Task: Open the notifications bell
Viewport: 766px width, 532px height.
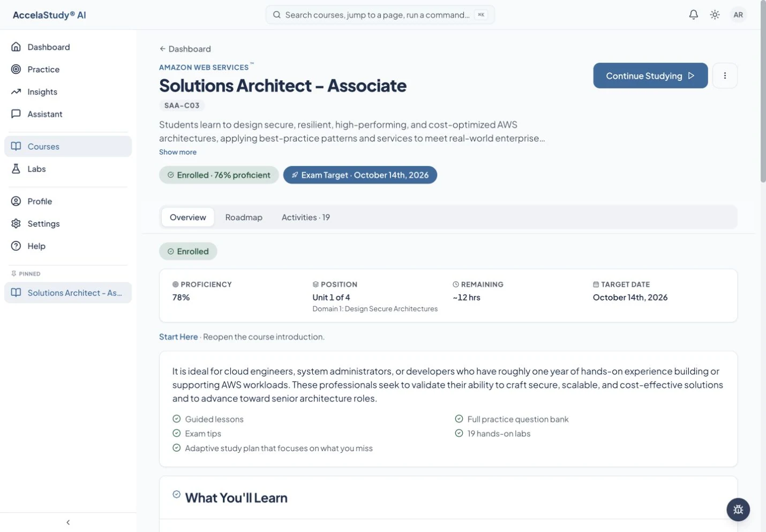Action: 693,15
